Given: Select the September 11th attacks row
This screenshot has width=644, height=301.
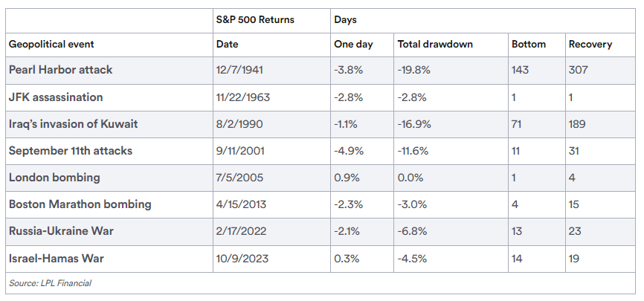Looking at the screenshot, I should click(70, 151).
